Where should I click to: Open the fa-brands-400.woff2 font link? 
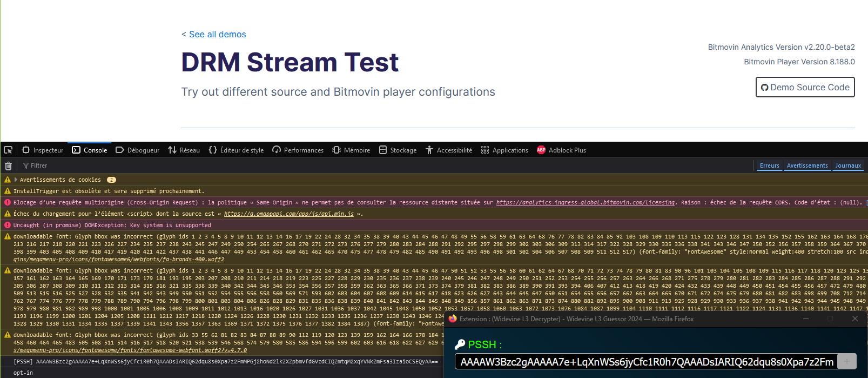119,259
